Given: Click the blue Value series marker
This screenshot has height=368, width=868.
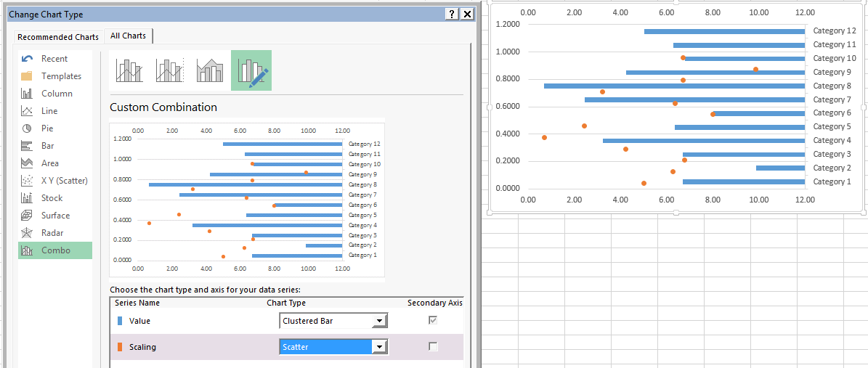Looking at the screenshot, I should [120, 321].
